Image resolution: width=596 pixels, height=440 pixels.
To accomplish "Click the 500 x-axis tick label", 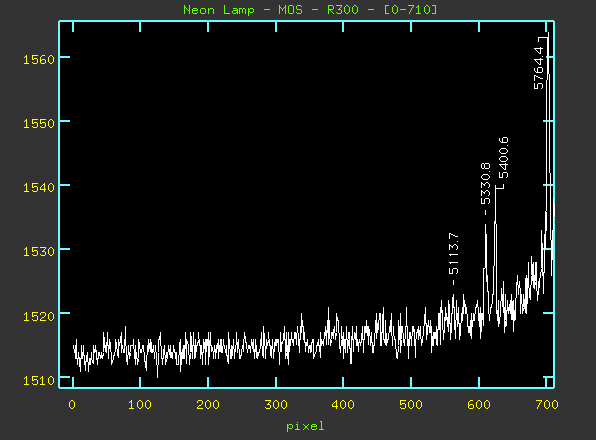I will pos(411,405).
